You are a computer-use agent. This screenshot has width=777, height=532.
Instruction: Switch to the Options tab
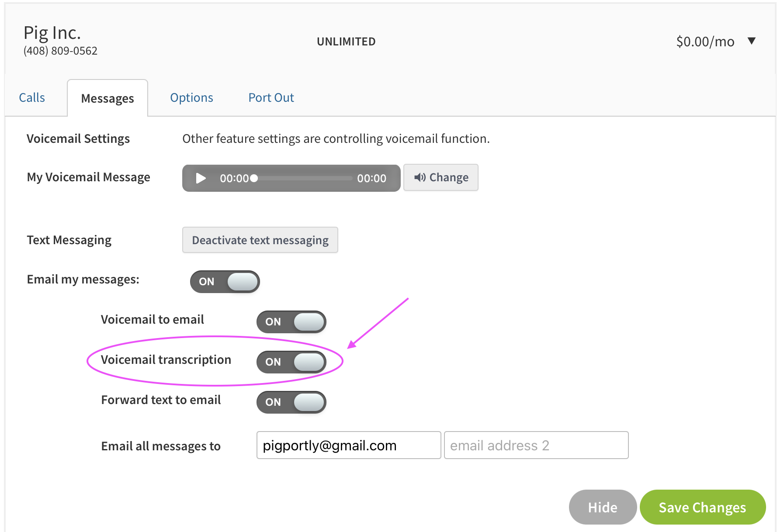point(191,98)
